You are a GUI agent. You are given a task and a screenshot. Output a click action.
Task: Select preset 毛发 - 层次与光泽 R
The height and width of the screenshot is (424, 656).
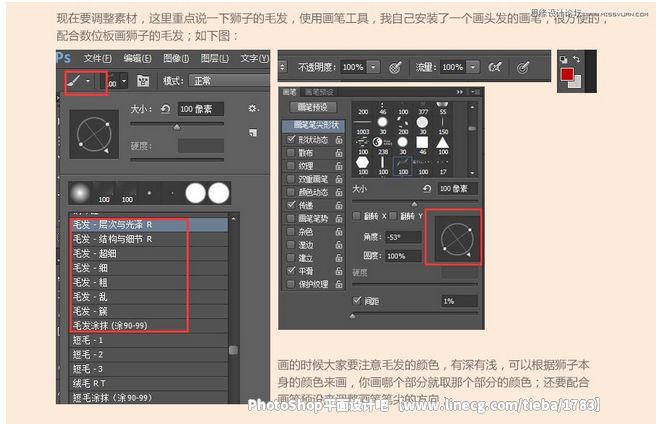[x=149, y=225]
